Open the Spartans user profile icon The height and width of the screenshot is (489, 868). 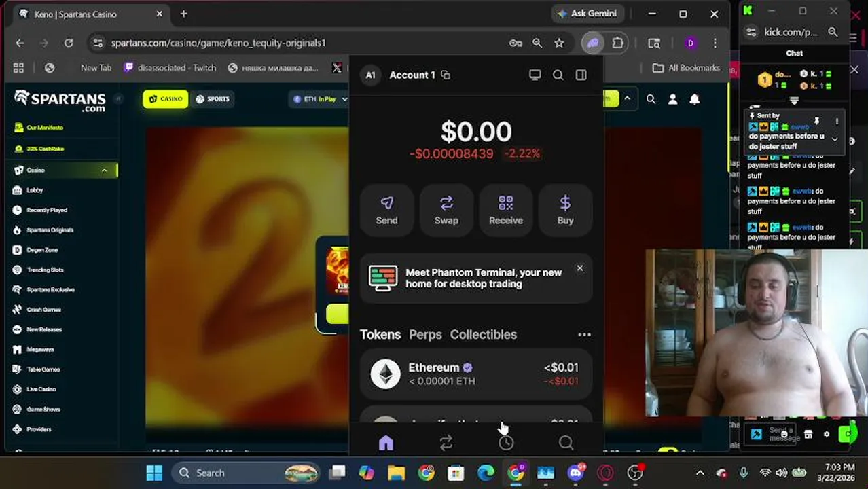click(672, 99)
